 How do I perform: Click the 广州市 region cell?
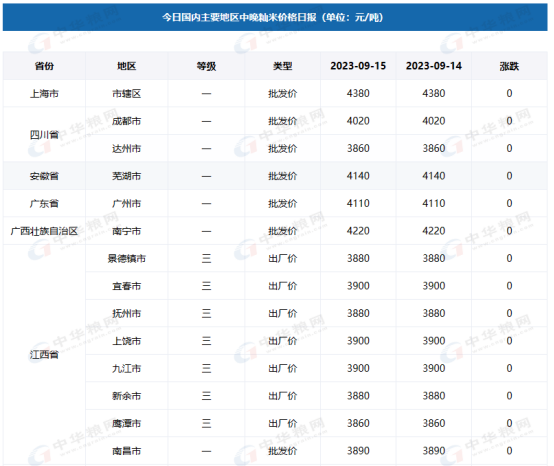pyautogui.click(x=126, y=203)
